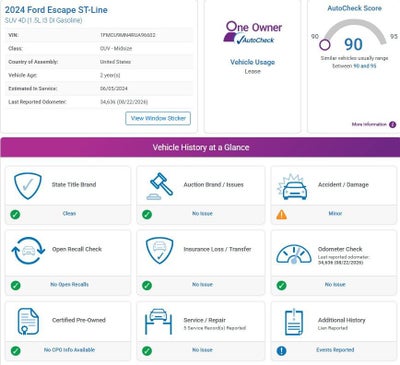Image resolution: width=400 pixels, height=365 pixels.
Task: Click the No CPO Info Available link
Action: tap(69, 350)
